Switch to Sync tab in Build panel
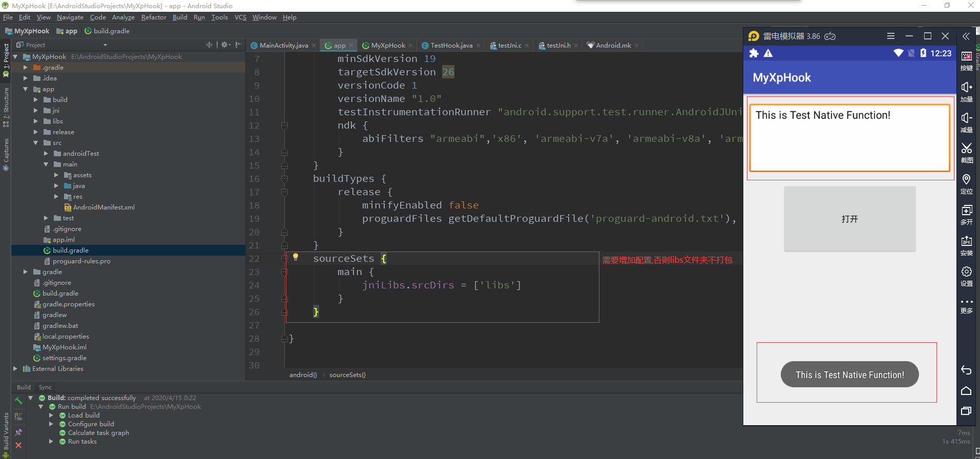 point(45,387)
